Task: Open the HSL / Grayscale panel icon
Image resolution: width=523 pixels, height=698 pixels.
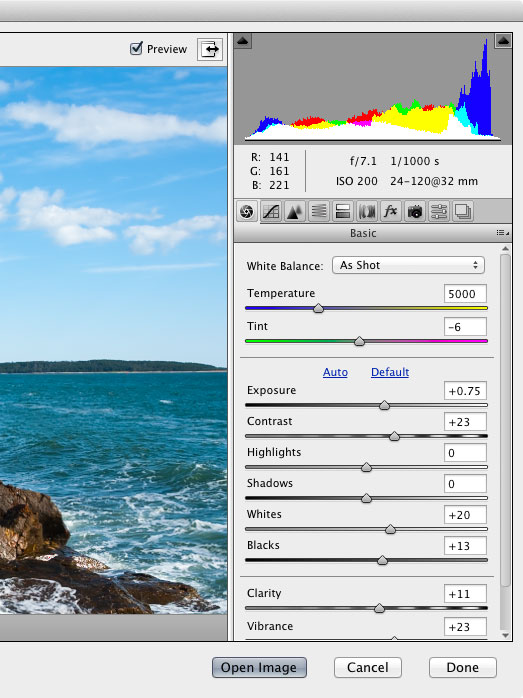Action: [x=319, y=211]
